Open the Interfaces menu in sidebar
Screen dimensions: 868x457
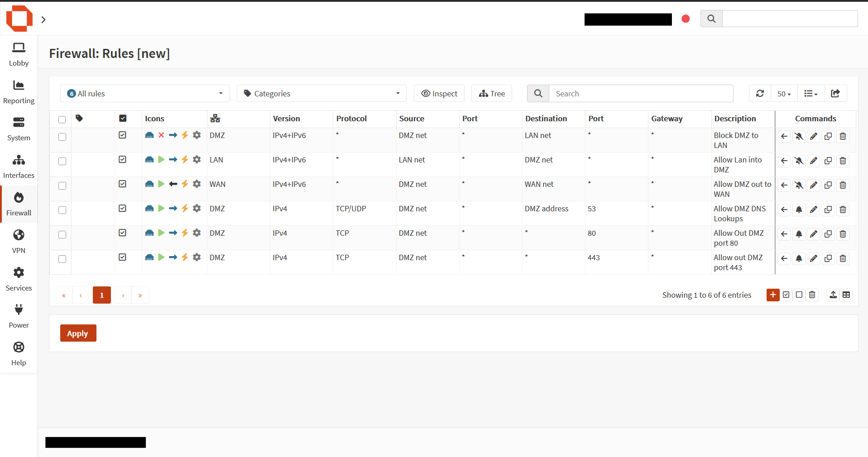(x=19, y=167)
